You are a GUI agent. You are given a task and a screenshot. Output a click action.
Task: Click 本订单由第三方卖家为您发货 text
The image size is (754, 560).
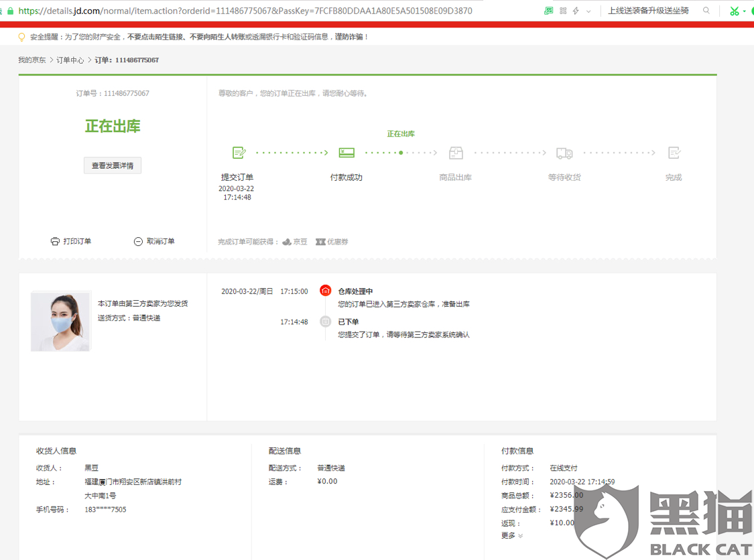pyautogui.click(x=143, y=303)
